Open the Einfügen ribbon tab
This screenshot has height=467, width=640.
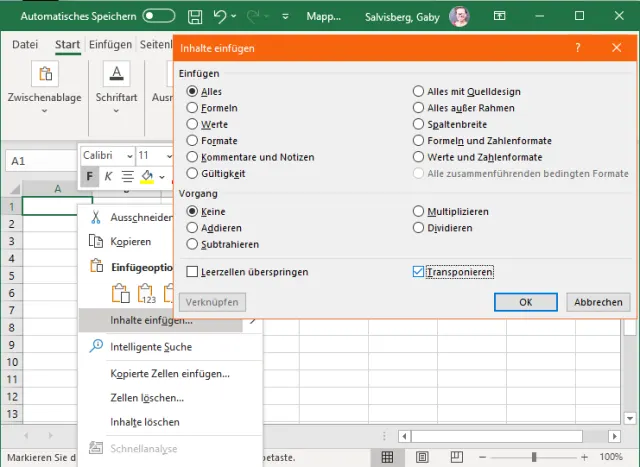pos(110,45)
